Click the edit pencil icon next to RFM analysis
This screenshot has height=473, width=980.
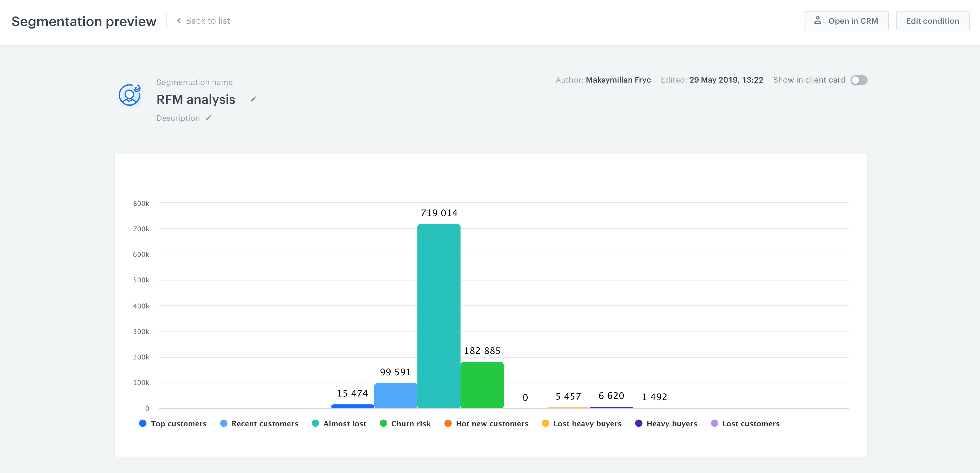click(x=254, y=99)
